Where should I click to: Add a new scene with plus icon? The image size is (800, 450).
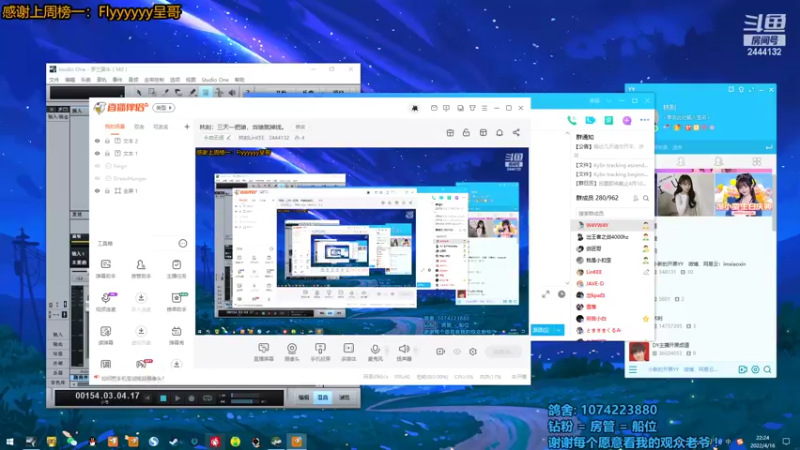pyautogui.click(x=187, y=127)
